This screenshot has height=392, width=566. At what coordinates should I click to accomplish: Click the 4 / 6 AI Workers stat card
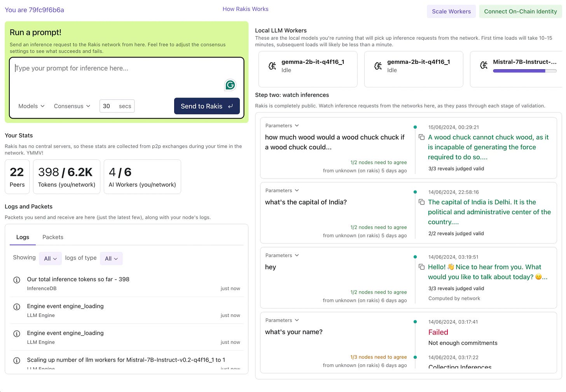(142, 177)
